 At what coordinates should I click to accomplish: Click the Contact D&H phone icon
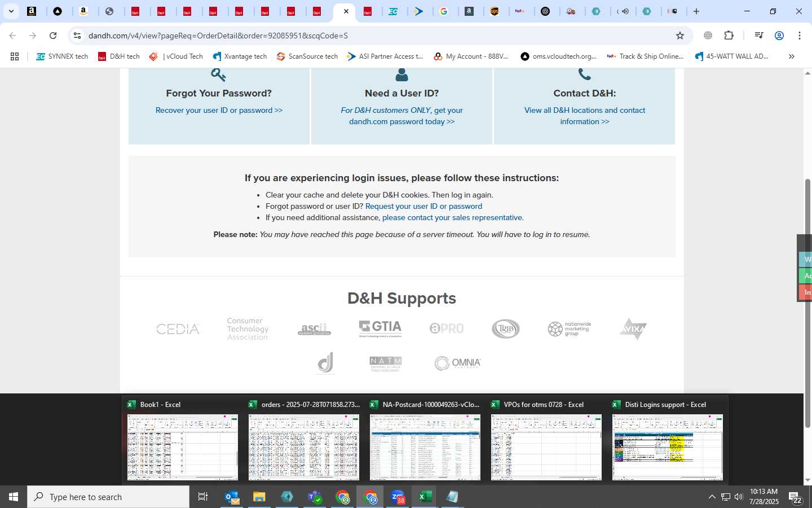pyautogui.click(x=585, y=75)
